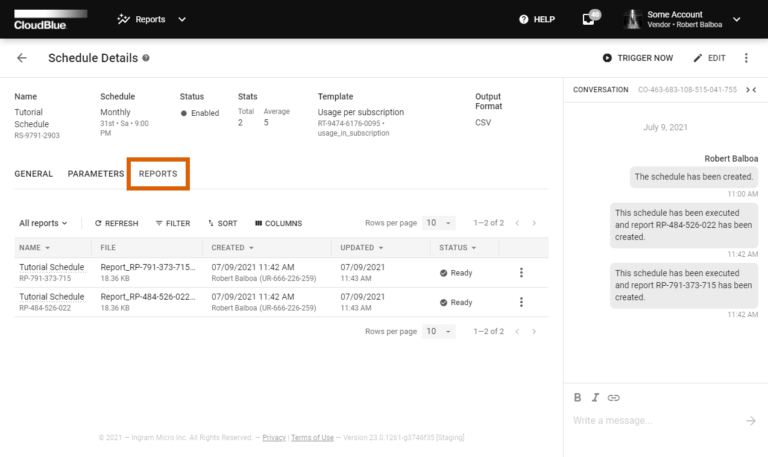The height and width of the screenshot is (457, 768).
Task: Open the bottom Rows per page dropdown
Action: tap(438, 332)
